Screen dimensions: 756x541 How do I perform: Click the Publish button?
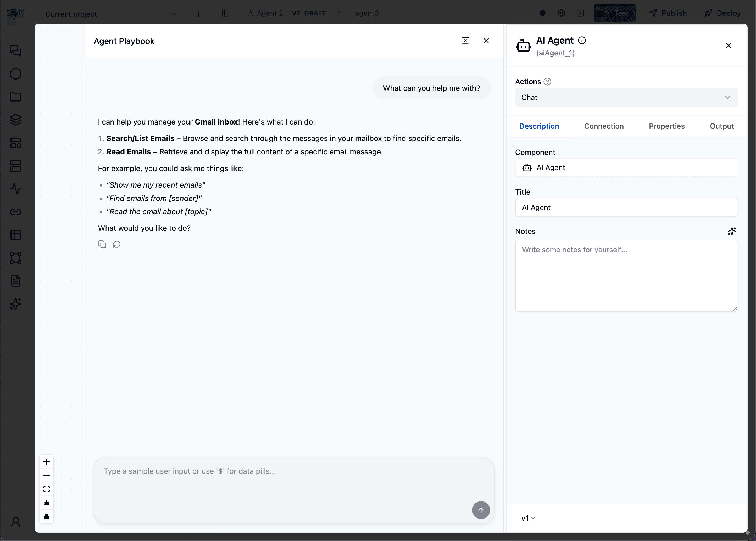(x=668, y=13)
